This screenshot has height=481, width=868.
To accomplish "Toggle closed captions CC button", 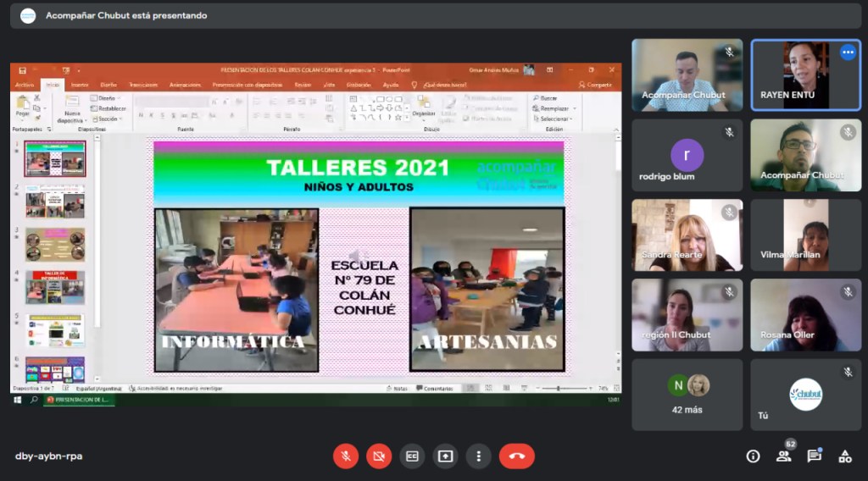I will [x=412, y=456].
